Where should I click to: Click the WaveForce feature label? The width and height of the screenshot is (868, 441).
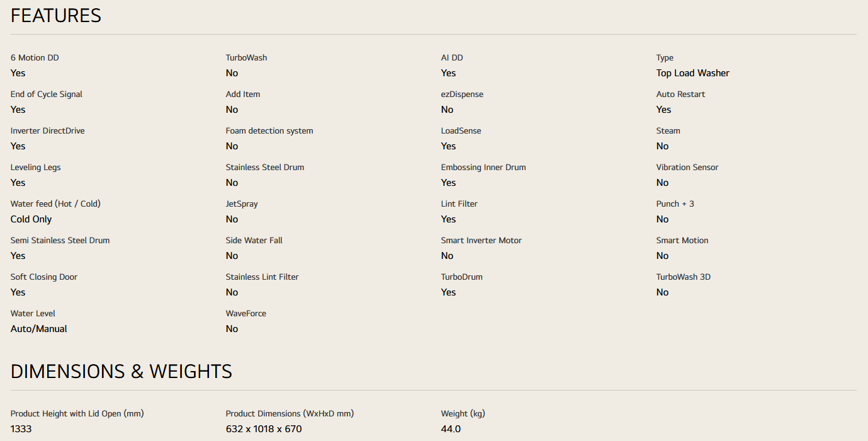(246, 314)
